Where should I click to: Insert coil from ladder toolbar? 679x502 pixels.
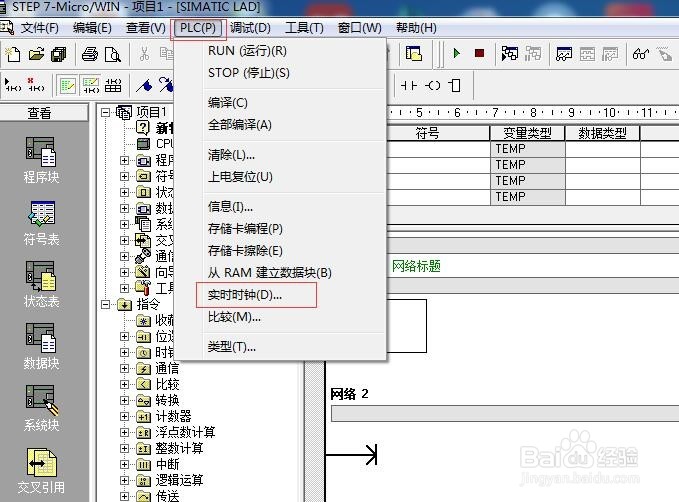pos(432,85)
